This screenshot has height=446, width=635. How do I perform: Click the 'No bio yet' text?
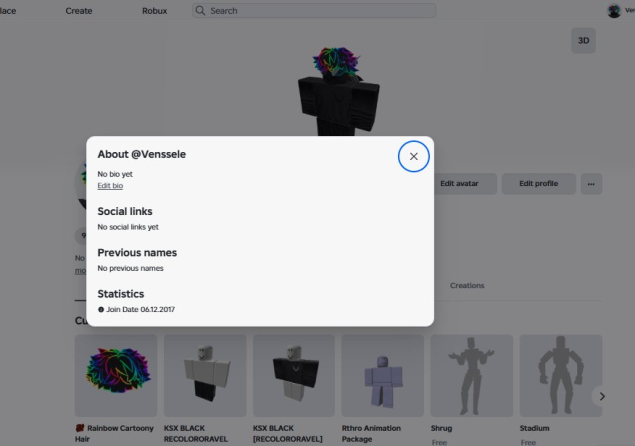click(115, 174)
